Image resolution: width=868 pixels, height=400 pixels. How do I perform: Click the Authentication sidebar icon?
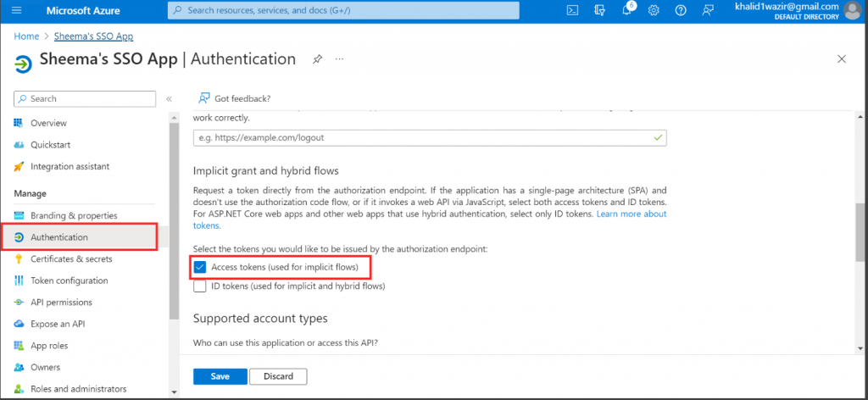click(x=19, y=237)
